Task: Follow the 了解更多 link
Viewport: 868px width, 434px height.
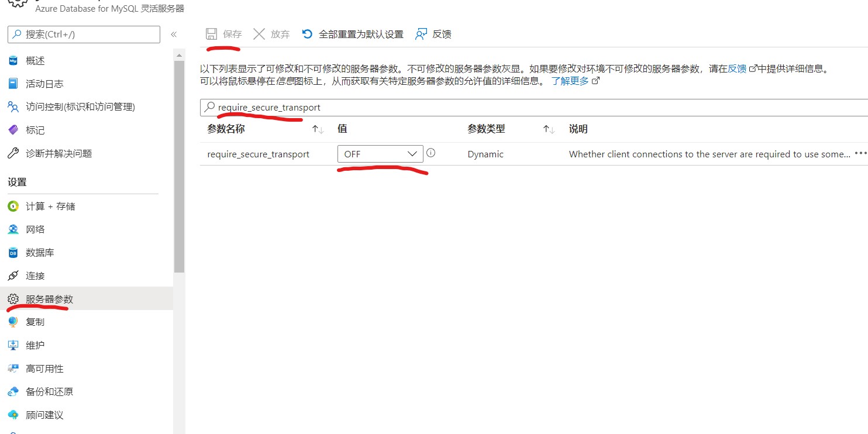Action: [x=570, y=81]
